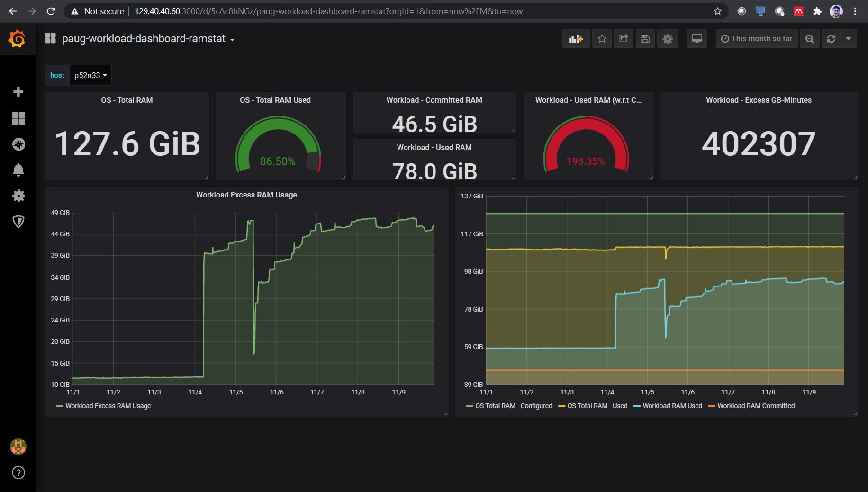Screen dimensions: 868x492
Task: Open the Explore compass icon in sidebar
Action: 18,144
